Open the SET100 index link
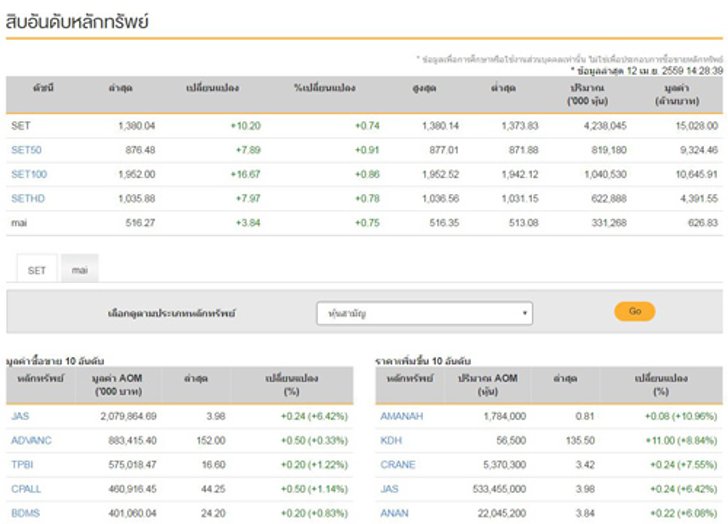Image resolution: width=728 pixels, height=524 pixels. click(x=29, y=174)
